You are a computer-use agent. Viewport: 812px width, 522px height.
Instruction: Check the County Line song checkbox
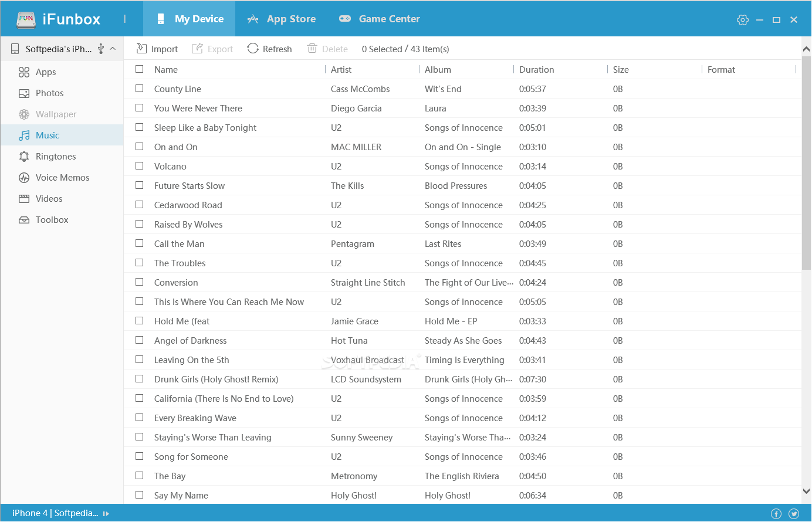(140, 89)
